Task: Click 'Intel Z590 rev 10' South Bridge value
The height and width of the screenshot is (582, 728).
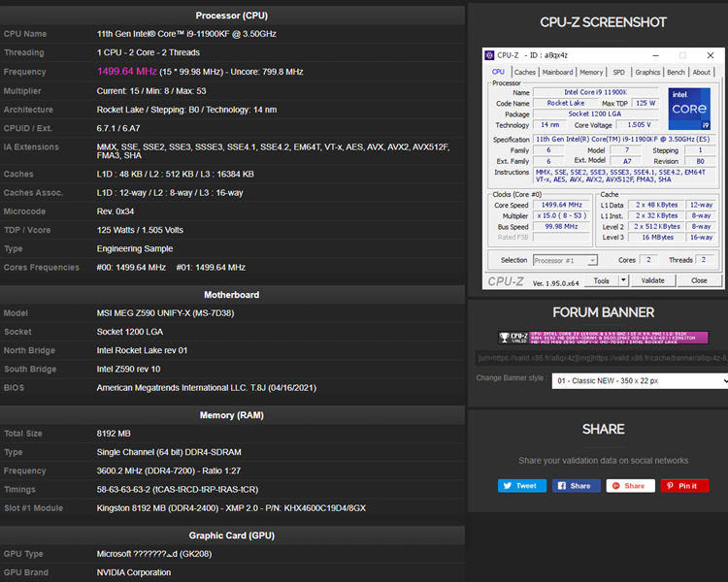Action: (x=128, y=369)
